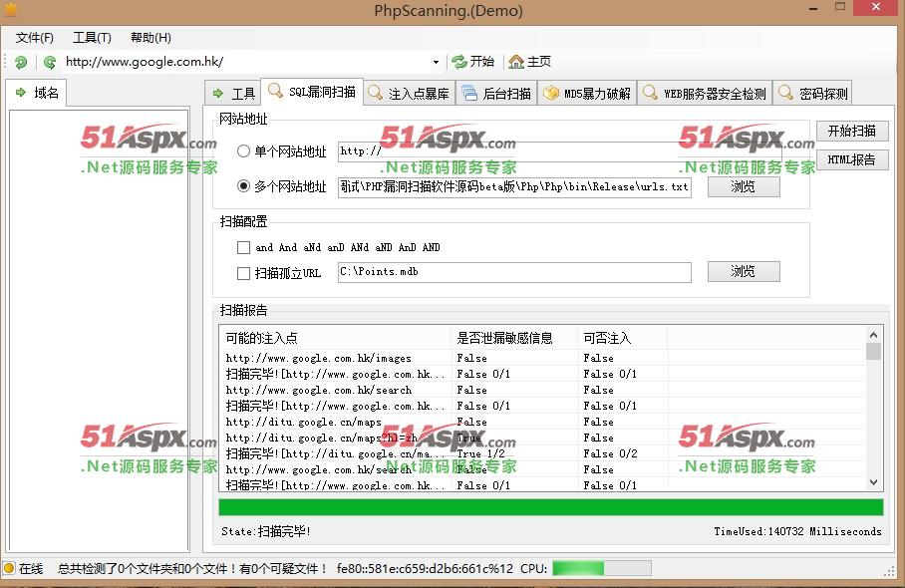Screen dimensions: 905x588
Task: Select the 单个网站地址 radio button
Action: click(243, 151)
